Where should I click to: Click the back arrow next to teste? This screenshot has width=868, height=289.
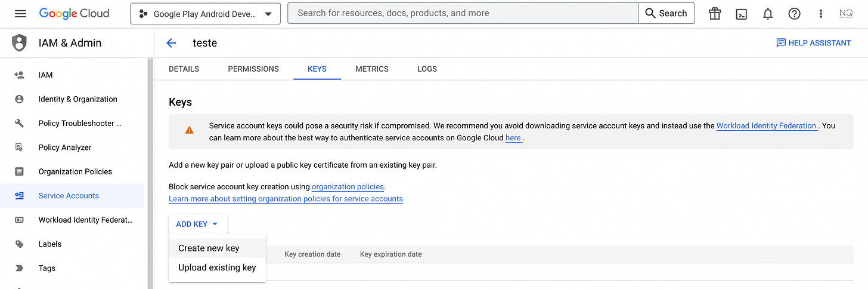pyautogui.click(x=171, y=43)
